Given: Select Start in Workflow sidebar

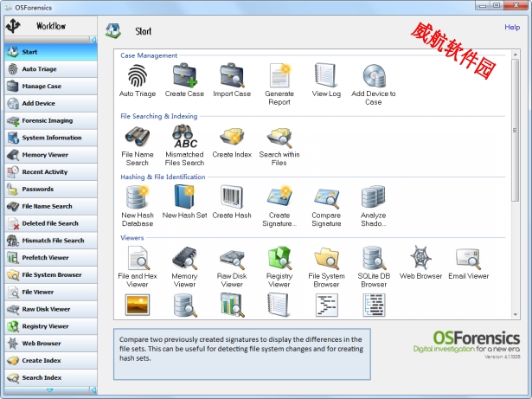Looking at the screenshot, I should [x=51, y=52].
